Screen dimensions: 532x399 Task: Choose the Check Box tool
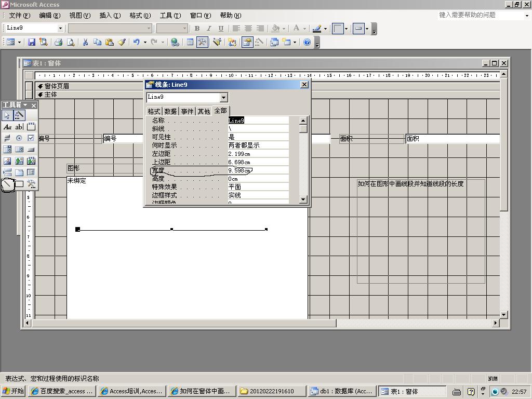(x=31, y=138)
